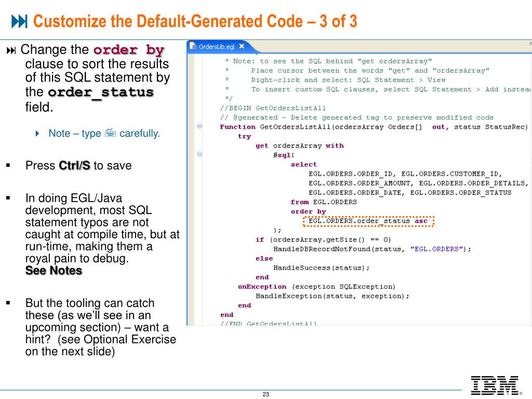The width and height of the screenshot is (532, 399).
Task: Click the 'order by' keyword in code
Action: pos(308,211)
